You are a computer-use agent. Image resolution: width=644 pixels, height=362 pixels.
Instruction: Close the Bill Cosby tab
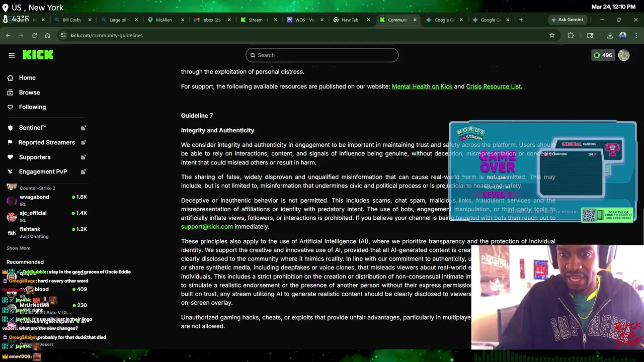coord(90,20)
